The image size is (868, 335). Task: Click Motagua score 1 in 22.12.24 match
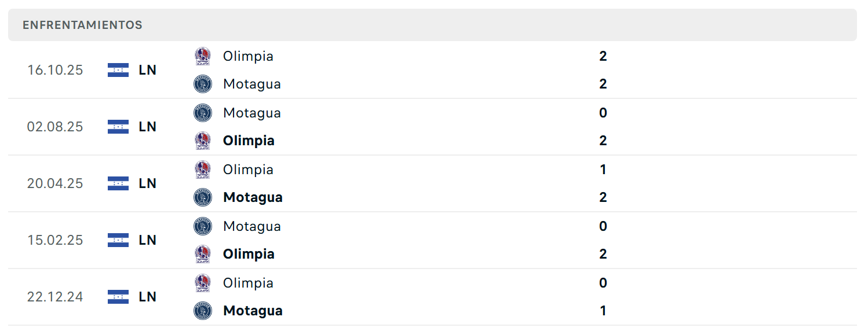click(x=603, y=311)
